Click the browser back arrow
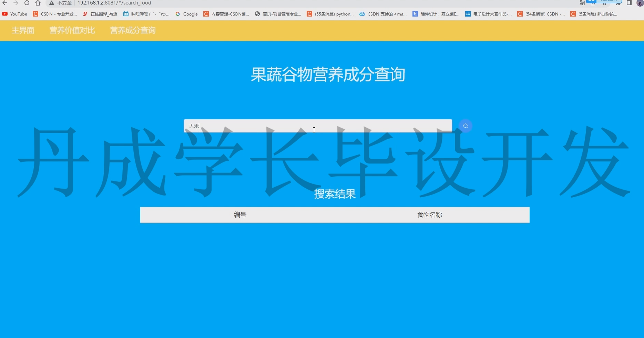The image size is (644, 338). pyautogui.click(x=4, y=3)
